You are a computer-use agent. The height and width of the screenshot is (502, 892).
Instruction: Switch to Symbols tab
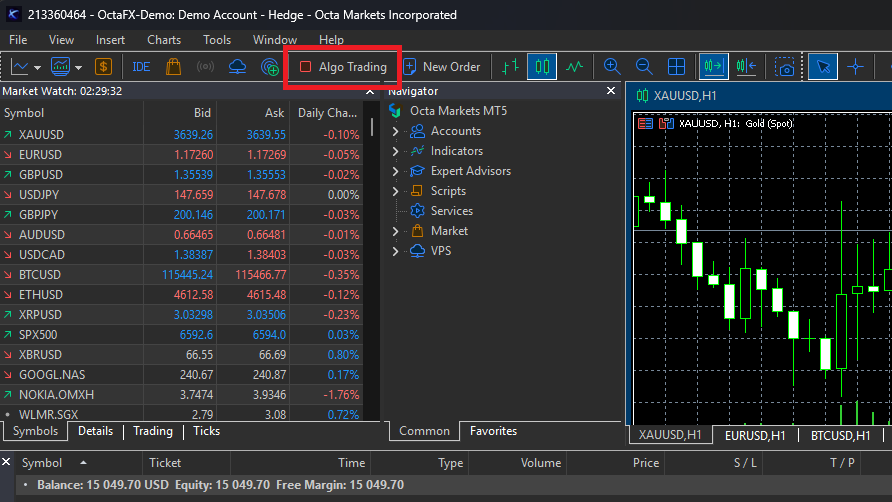[x=36, y=431]
